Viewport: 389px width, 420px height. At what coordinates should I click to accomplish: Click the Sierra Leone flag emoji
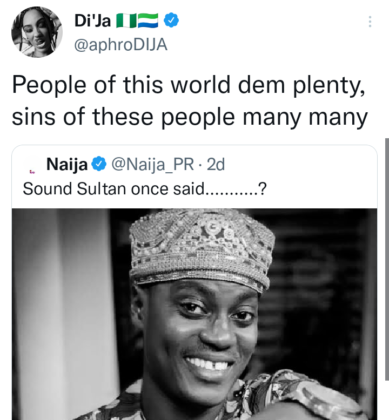click(148, 21)
